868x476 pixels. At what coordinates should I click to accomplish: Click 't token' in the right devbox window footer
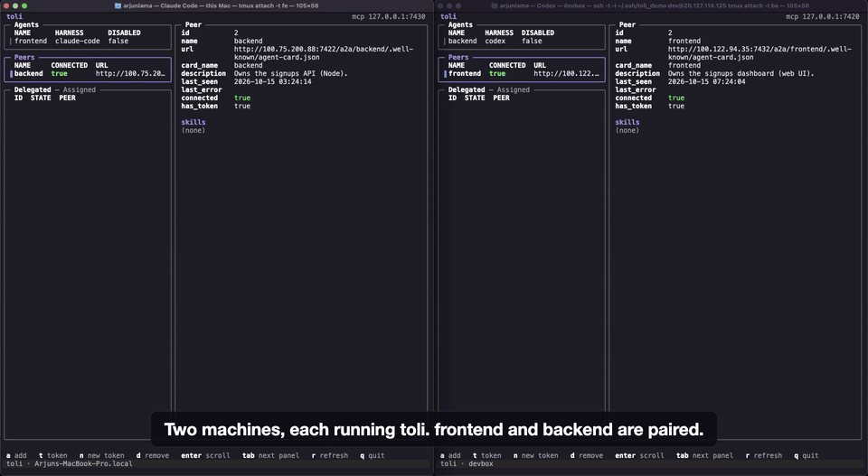tap(487, 455)
